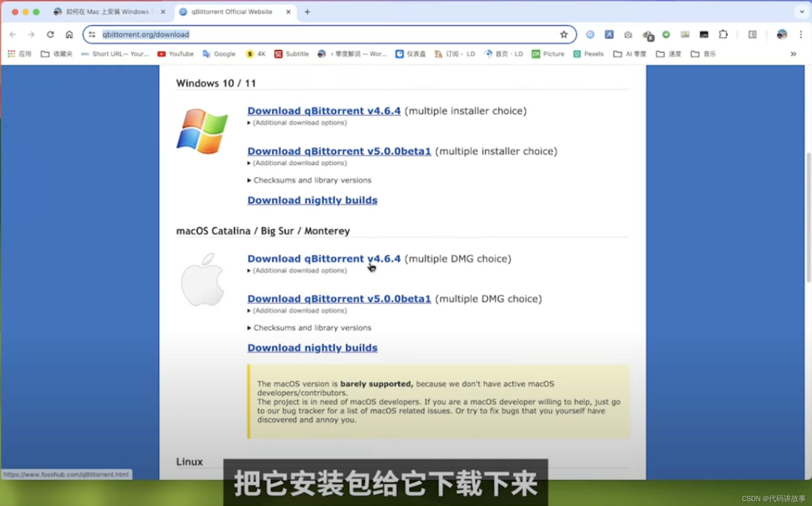Open the 首页 · LD bookmark
This screenshot has width=812, height=506.
click(x=504, y=54)
